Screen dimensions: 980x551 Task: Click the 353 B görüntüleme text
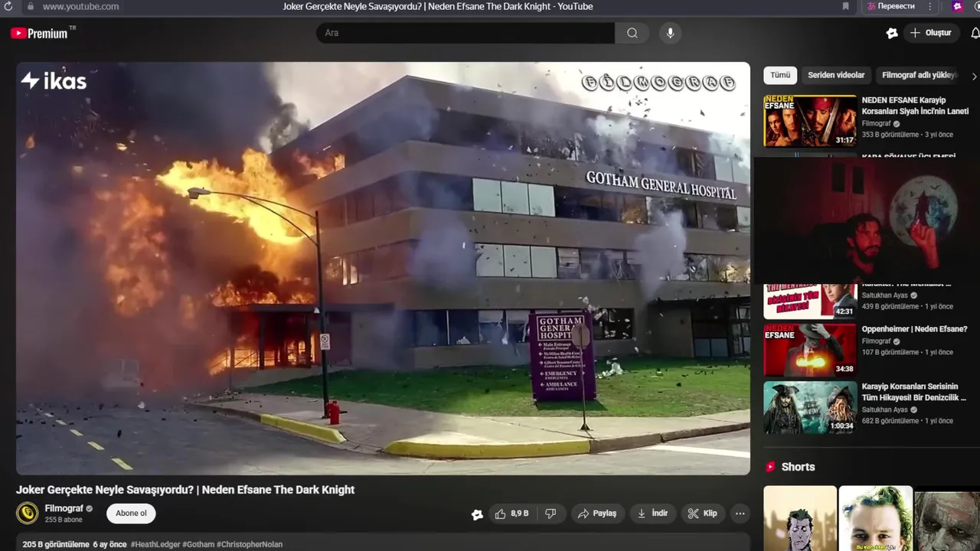[890, 135]
